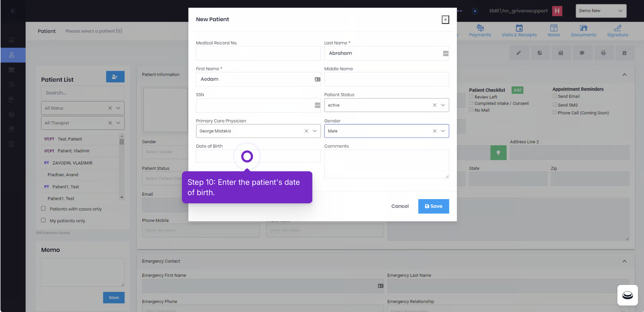Check the My patients only checkbox
The width and height of the screenshot is (644, 312).
pyautogui.click(x=43, y=220)
